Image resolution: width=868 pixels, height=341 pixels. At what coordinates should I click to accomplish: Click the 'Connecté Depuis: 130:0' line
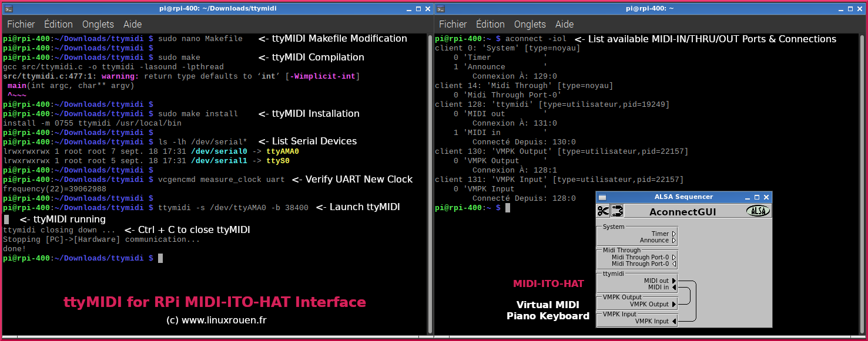(524, 142)
